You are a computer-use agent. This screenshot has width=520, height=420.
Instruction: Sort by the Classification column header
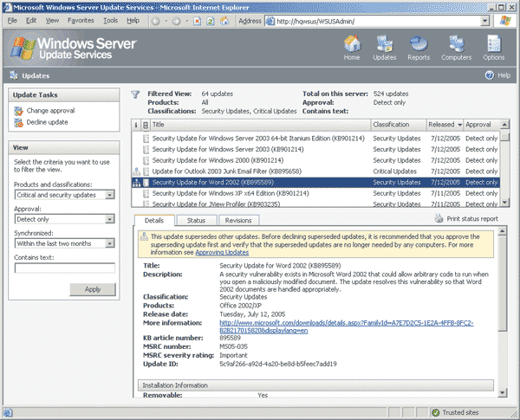[399, 125]
